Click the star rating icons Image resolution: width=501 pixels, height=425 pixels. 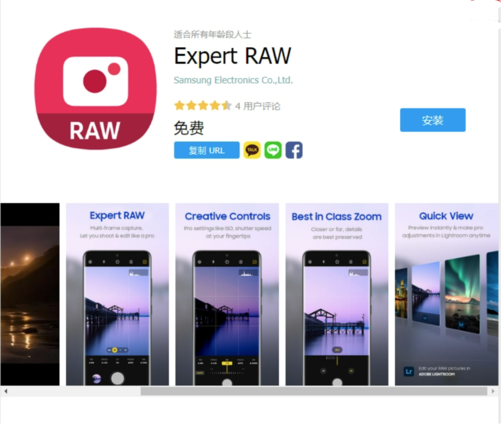click(203, 106)
